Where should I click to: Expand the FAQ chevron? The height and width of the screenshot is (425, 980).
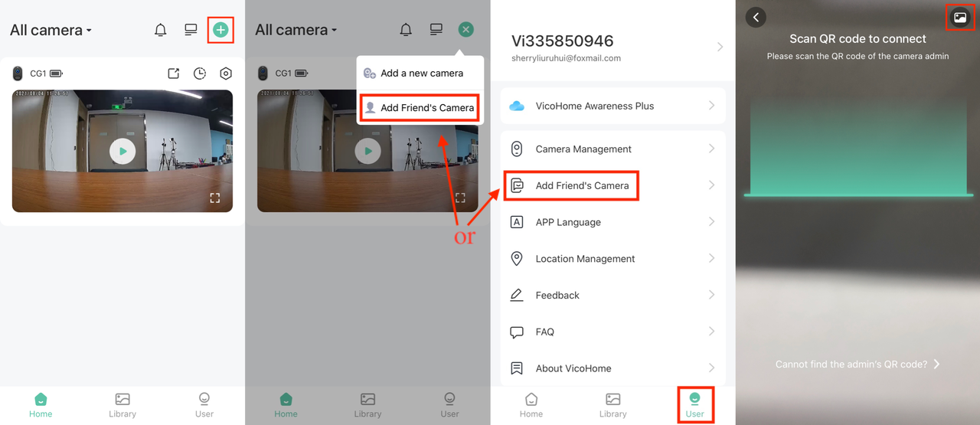712,332
